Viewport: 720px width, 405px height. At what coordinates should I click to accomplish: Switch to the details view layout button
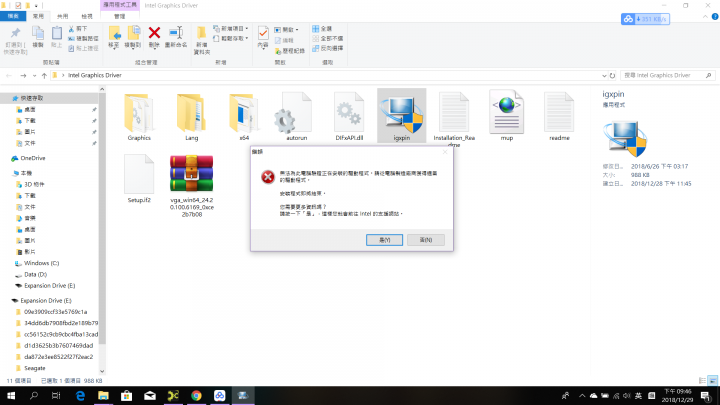point(702,380)
